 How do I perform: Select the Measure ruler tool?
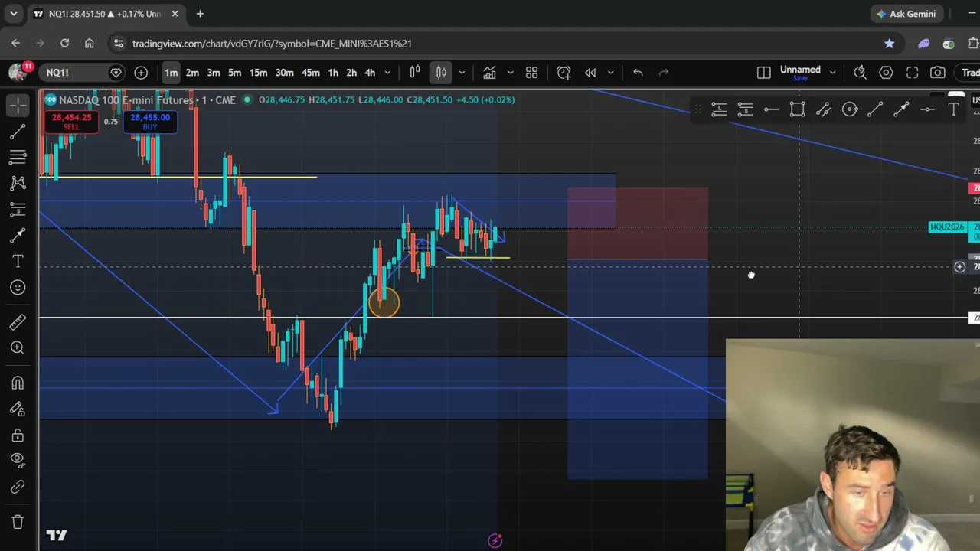point(18,321)
